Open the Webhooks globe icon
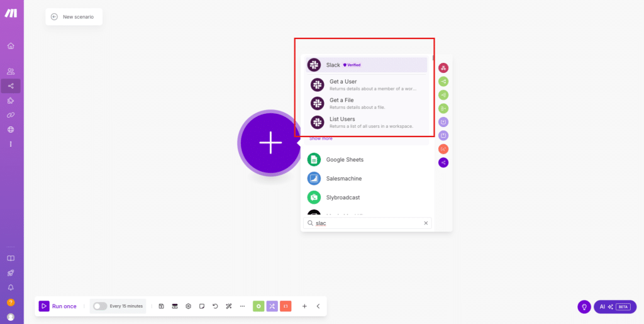The width and height of the screenshot is (644, 324). click(x=11, y=130)
